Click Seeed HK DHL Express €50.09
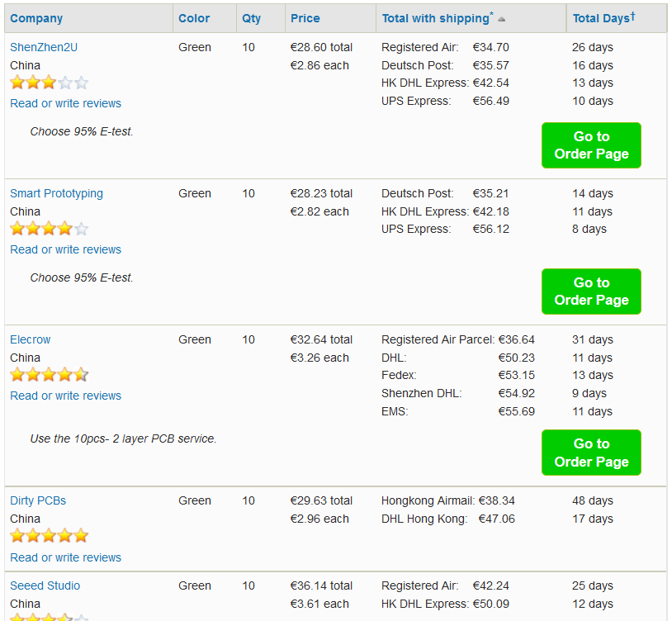Image resolution: width=672 pixels, height=621 pixels. 490,604
